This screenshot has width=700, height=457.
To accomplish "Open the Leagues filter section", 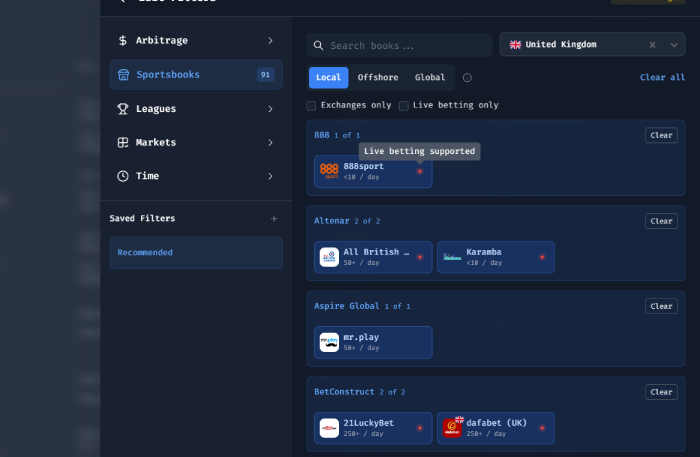I will coord(196,109).
